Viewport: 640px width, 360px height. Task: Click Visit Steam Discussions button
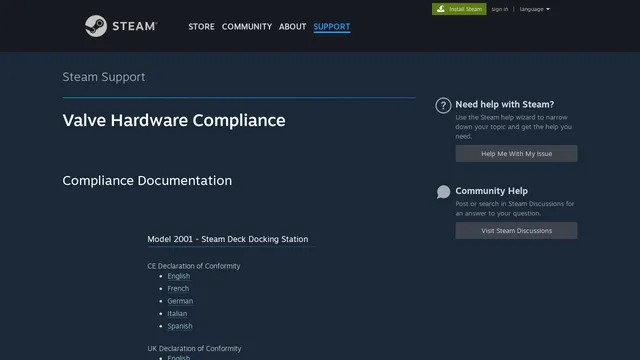[516, 231]
